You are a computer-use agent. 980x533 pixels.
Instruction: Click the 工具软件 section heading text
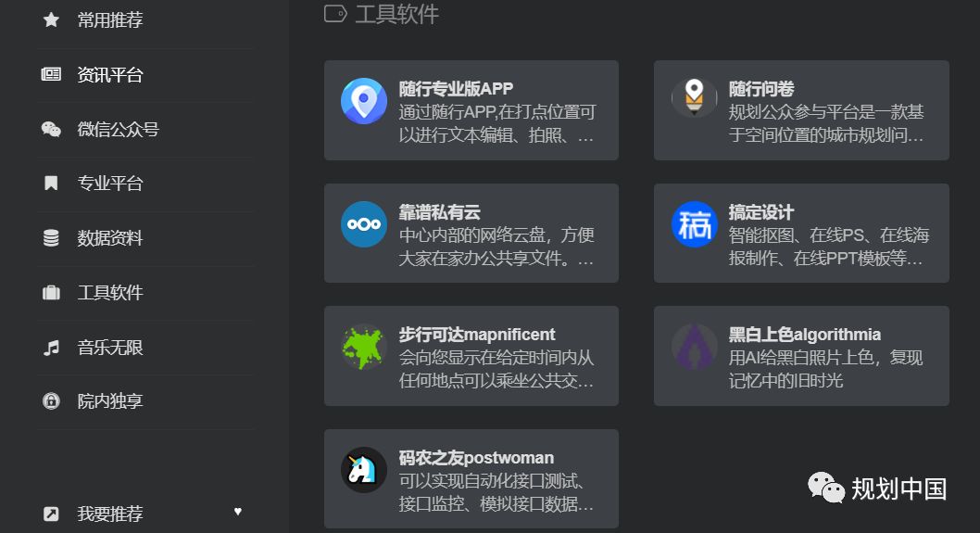[396, 14]
